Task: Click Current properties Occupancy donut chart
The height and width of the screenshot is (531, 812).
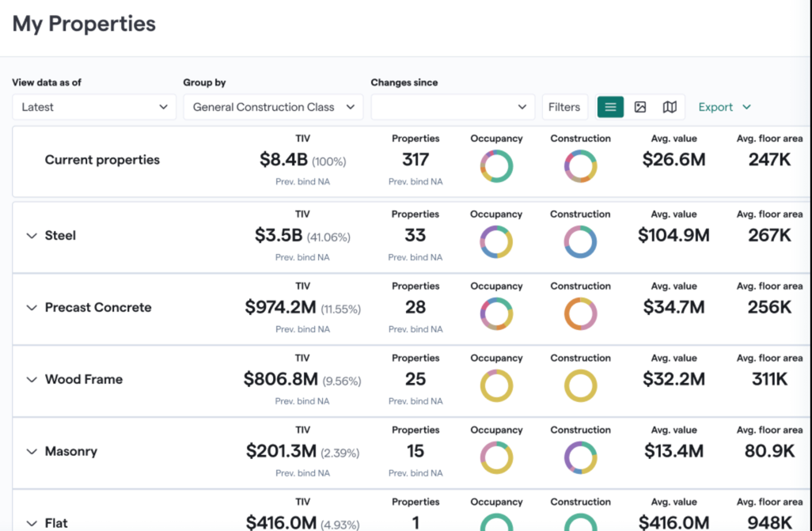Action: click(x=496, y=166)
